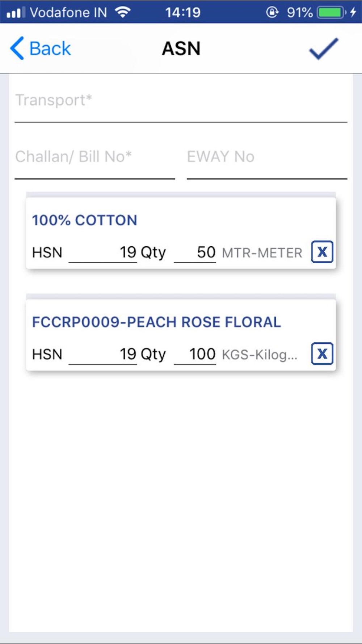Edit the Qty 50 field
362x644 pixels.
[195, 252]
